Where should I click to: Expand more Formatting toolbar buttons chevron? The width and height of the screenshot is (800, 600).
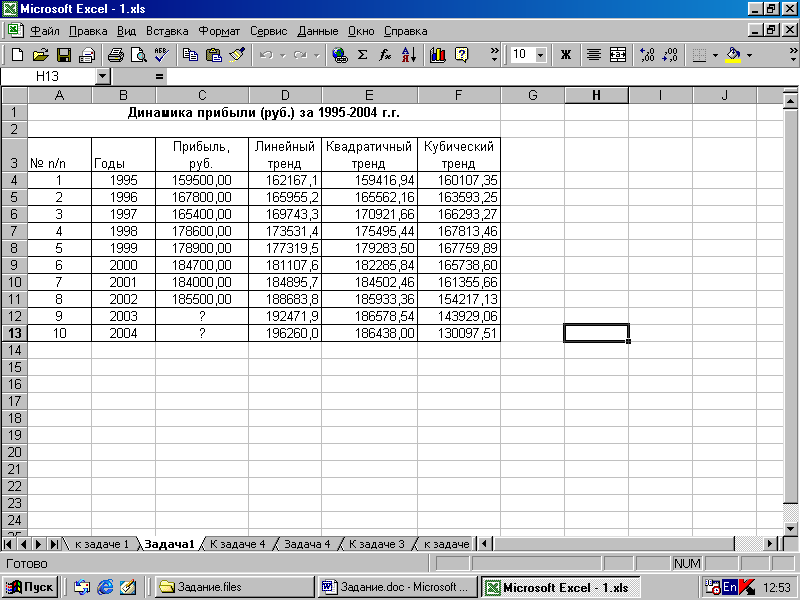(793, 55)
